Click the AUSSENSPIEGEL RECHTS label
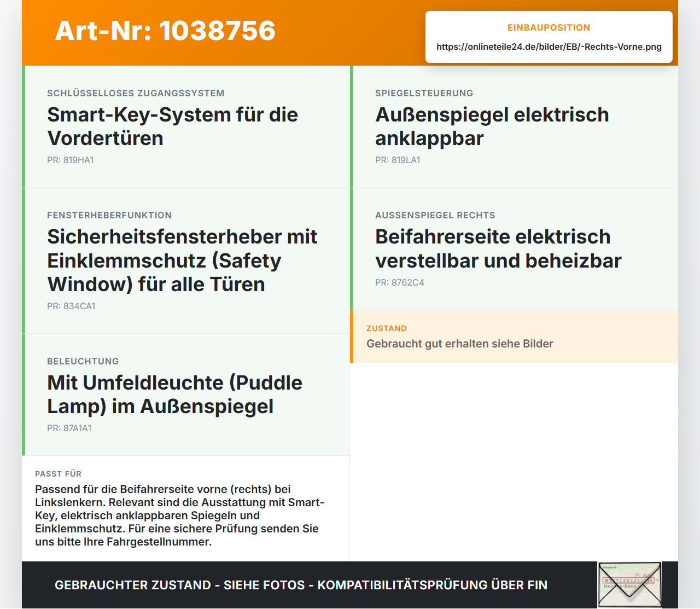 (435, 215)
